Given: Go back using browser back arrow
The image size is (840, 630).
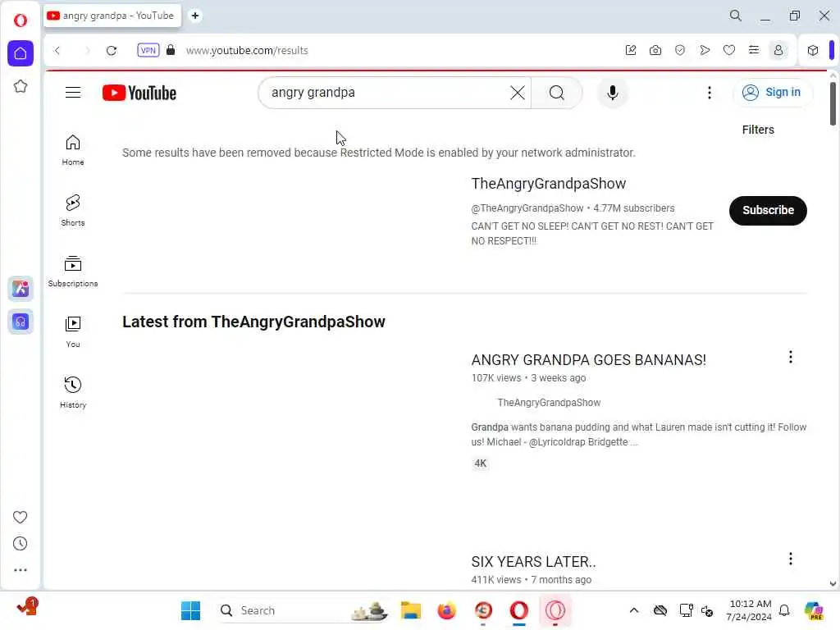Looking at the screenshot, I should (x=57, y=50).
